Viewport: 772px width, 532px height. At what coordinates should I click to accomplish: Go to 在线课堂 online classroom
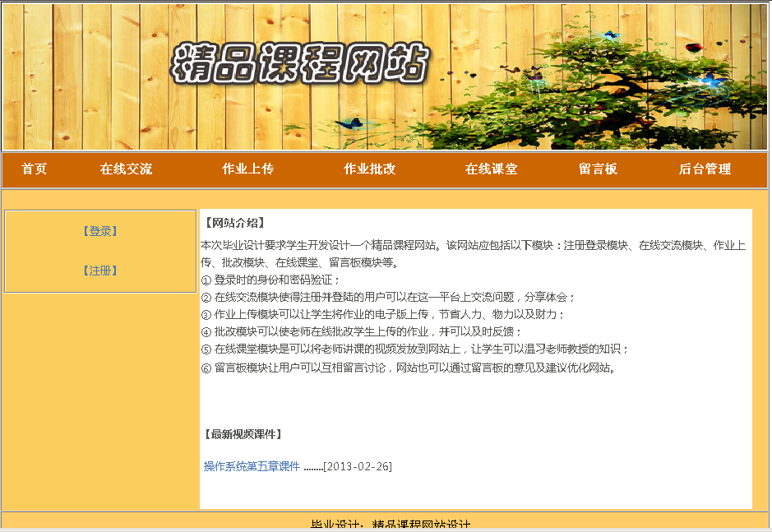[491, 169]
